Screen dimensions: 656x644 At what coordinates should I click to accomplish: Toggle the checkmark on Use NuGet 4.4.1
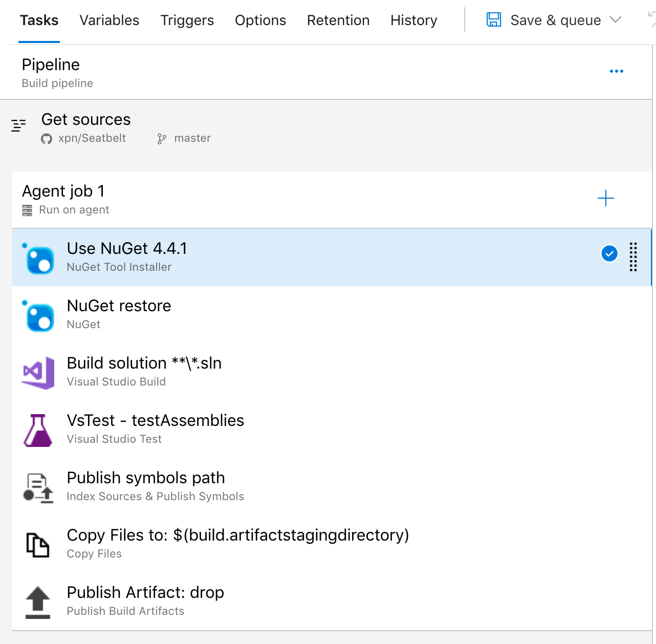click(609, 253)
